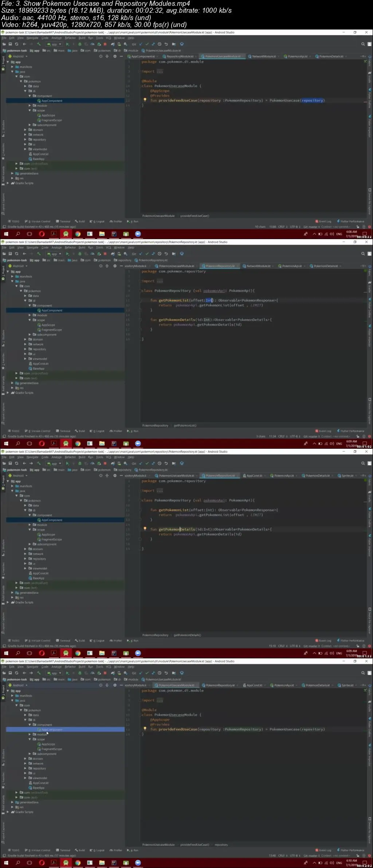The width and height of the screenshot is (373, 868).
Task: Click intention lightbulb beside getPokemonDetails in third frame
Action: 145,528
